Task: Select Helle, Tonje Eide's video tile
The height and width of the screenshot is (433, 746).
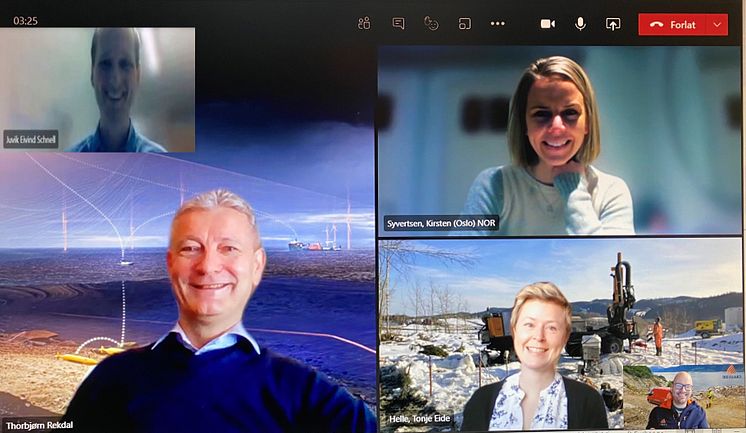Action: coord(560,335)
